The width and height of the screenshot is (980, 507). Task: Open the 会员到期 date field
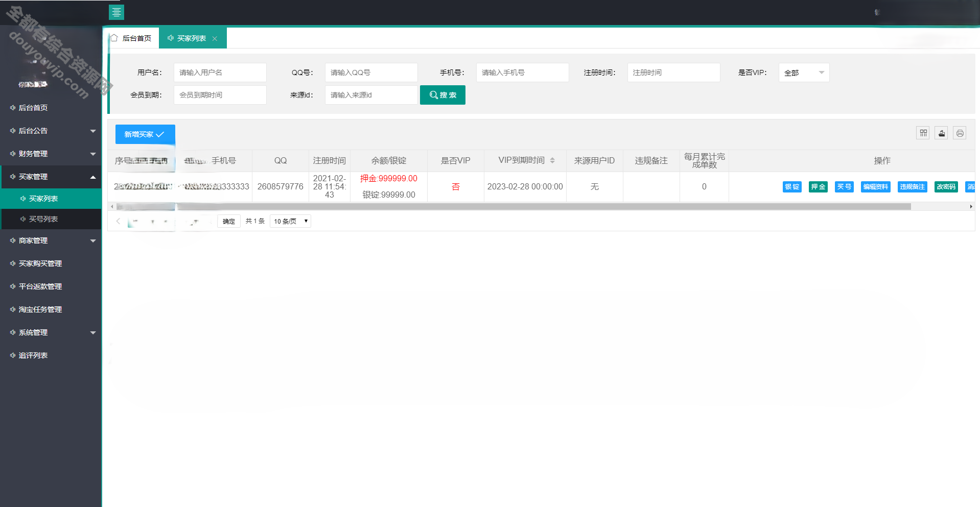coord(220,95)
